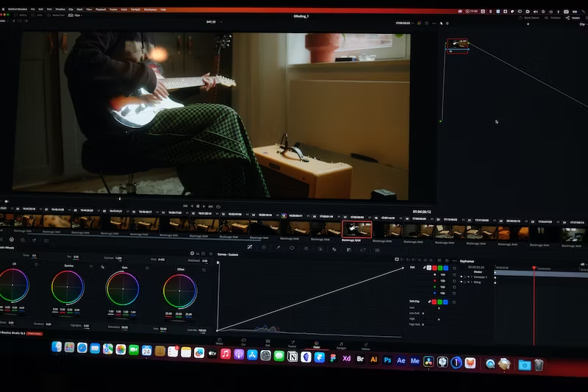Viewport: 588px width, 392px height.
Task: Open the Magic Mask palette icon
Action: click(x=320, y=249)
